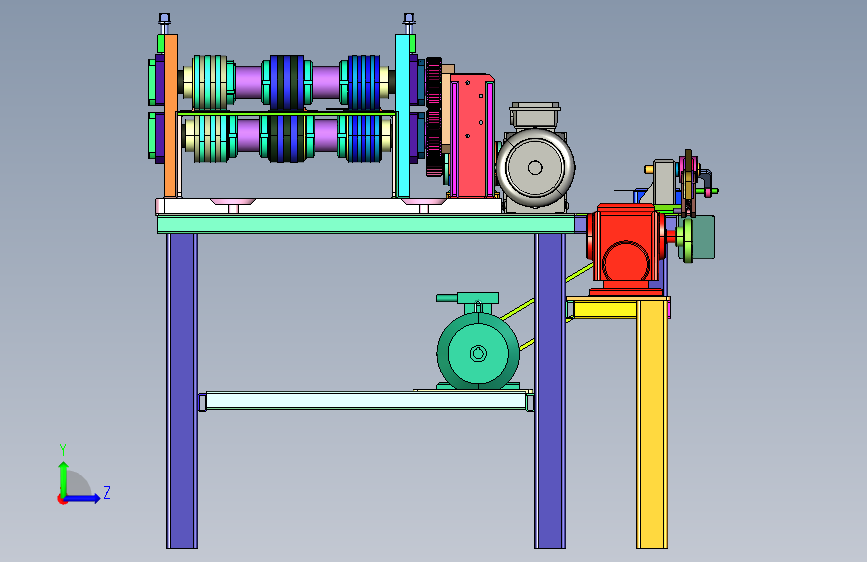Pick the top-left adjustment bolt

click(164, 24)
